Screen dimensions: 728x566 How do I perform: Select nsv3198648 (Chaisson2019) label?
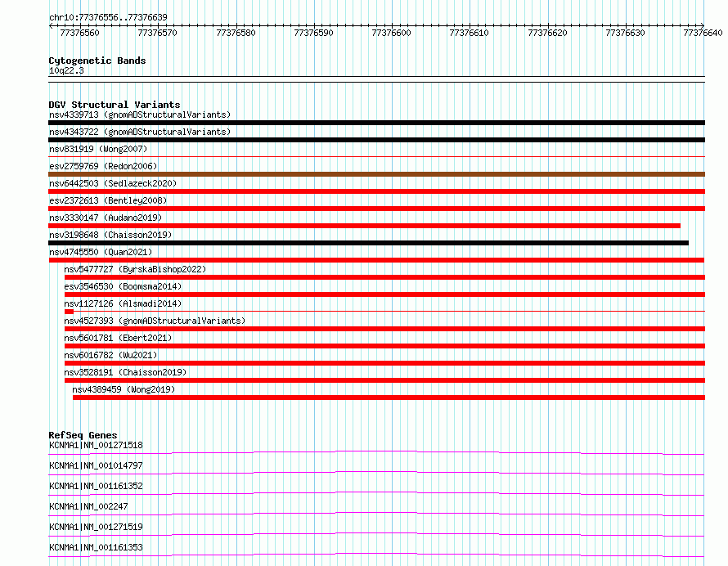[110, 235]
